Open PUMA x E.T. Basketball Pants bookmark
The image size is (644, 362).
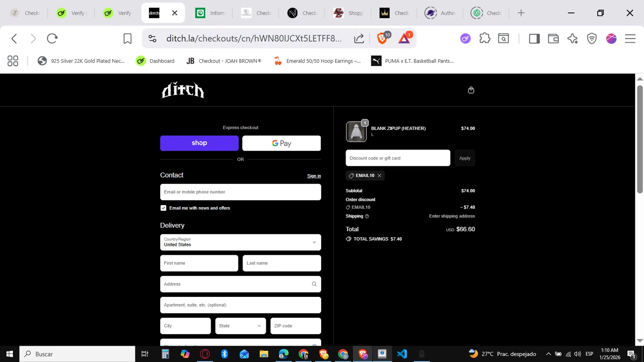413,61
